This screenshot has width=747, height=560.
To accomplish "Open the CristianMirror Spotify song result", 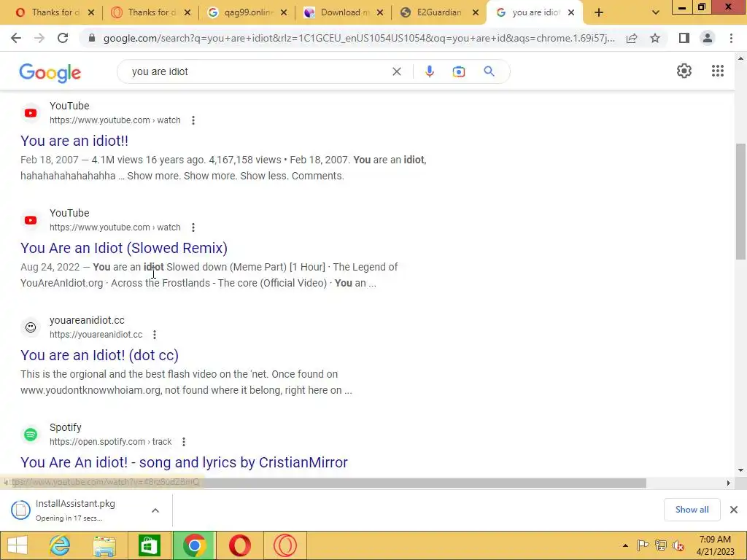I will [184, 462].
